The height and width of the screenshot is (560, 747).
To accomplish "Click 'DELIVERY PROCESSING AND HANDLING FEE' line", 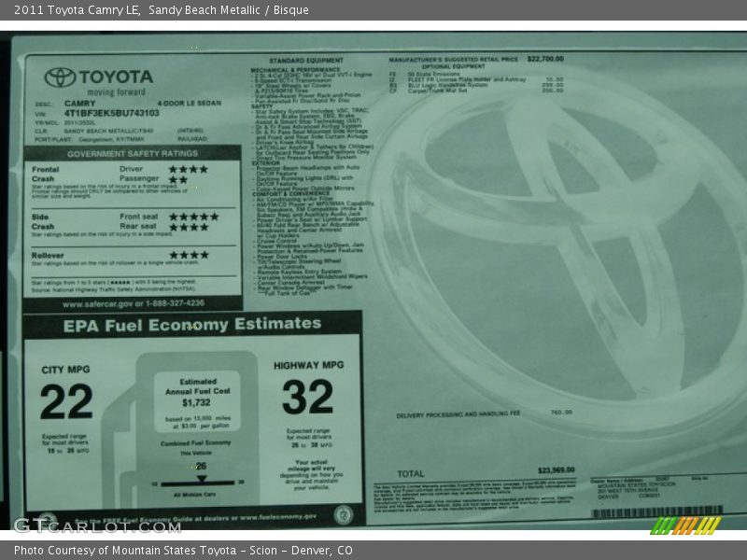I will tap(458, 414).
